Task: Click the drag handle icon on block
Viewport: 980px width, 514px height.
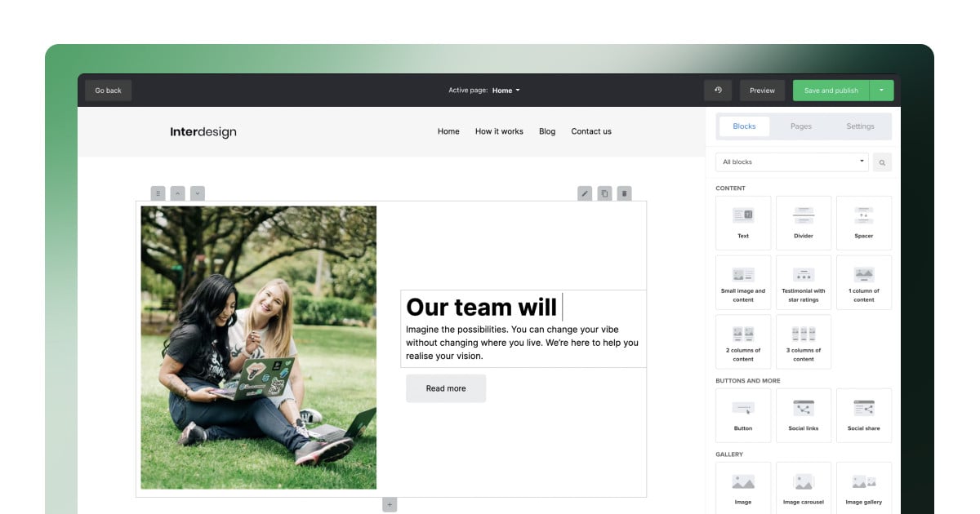Action: pyautogui.click(x=158, y=193)
